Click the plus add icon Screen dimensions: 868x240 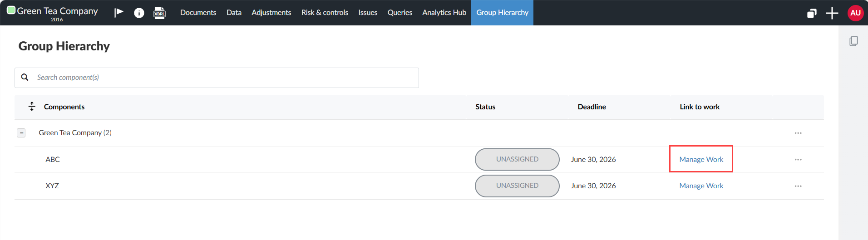click(x=832, y=13)
